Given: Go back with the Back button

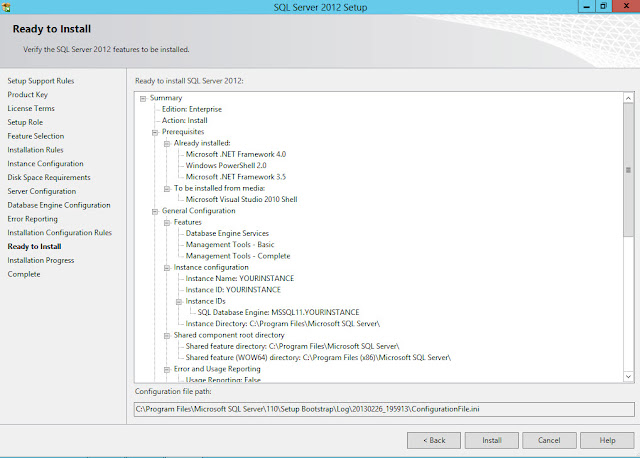Looking at the screenshot, I should tap(434, 440).
